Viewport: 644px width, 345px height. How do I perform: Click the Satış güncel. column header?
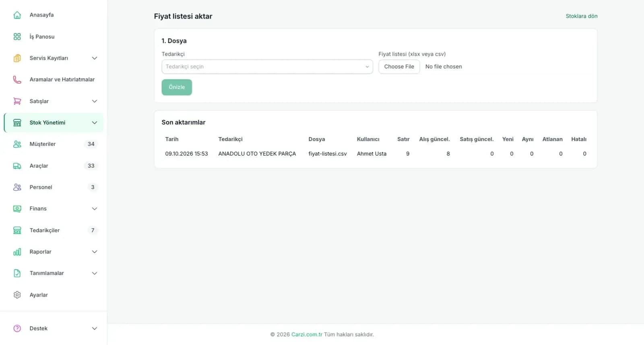(477, 139)
